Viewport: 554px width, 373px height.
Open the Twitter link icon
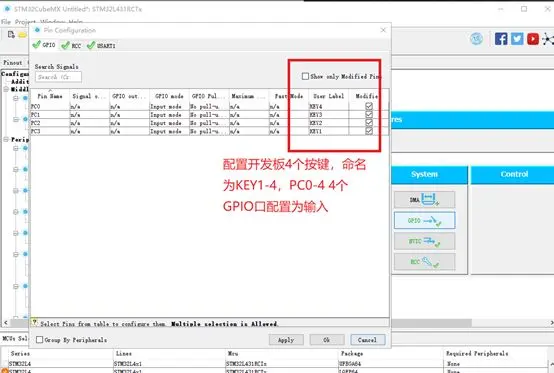[517, 39]
